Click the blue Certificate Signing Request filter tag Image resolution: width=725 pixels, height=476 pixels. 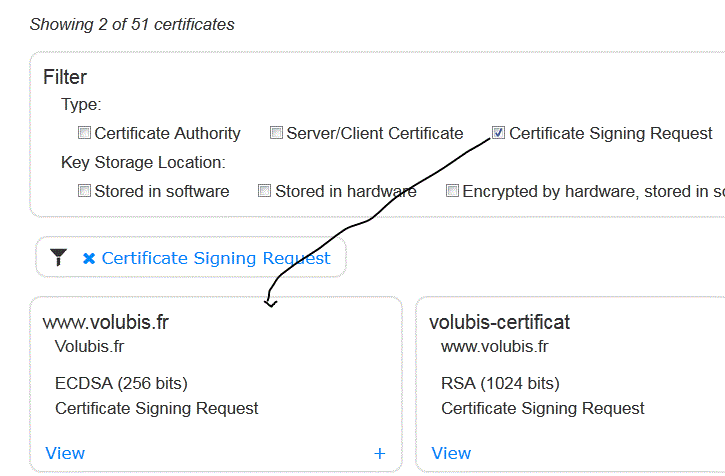tap(216, 258)
